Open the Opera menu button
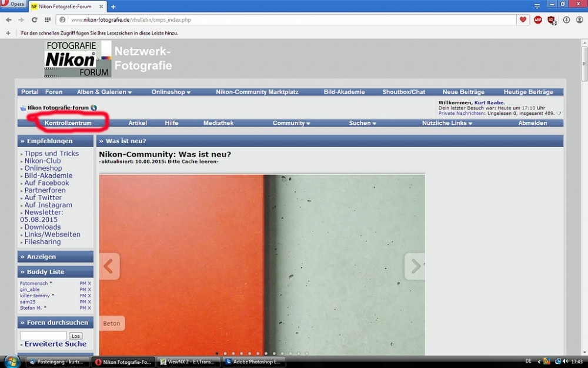The width and height of the screenshot is (588, 368). [13, 5]
